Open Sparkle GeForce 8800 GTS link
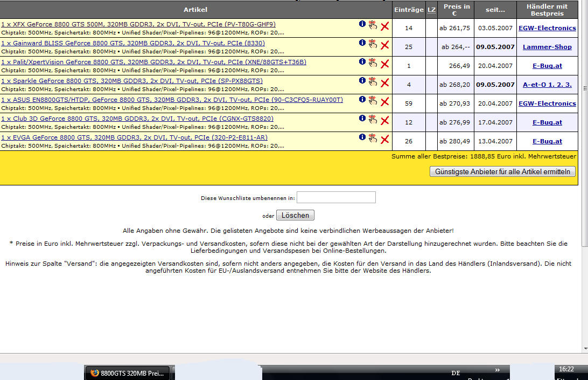This screenshot has width=588, height=380. coord(132,81)
